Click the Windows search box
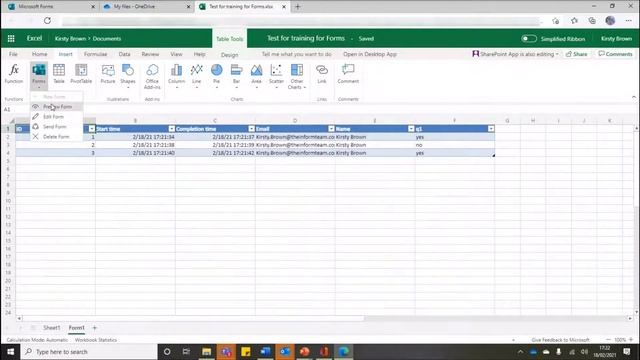The width and height of the screenshot is (640, 360). click(x=89, y=351)
